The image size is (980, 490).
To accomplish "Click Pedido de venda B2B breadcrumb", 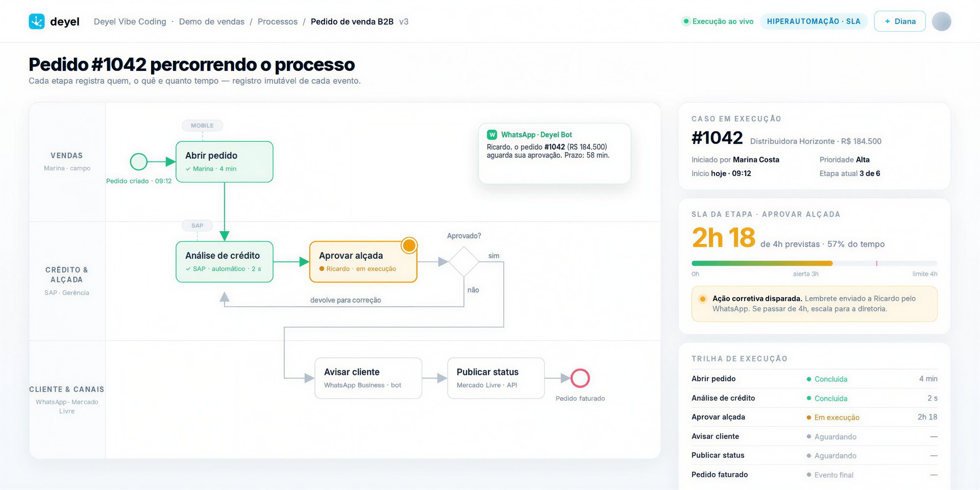I will [x=352, y=21].
